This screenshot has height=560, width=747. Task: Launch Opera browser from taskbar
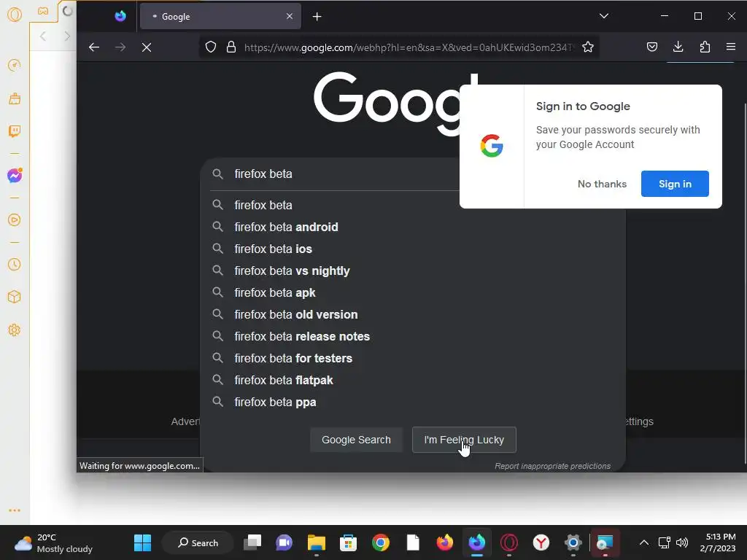point(508,542)
